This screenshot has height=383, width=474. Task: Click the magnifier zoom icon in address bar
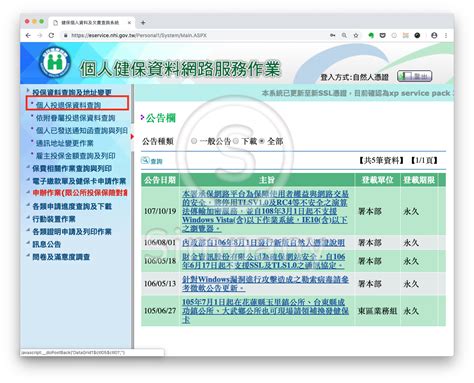(344, 35)
